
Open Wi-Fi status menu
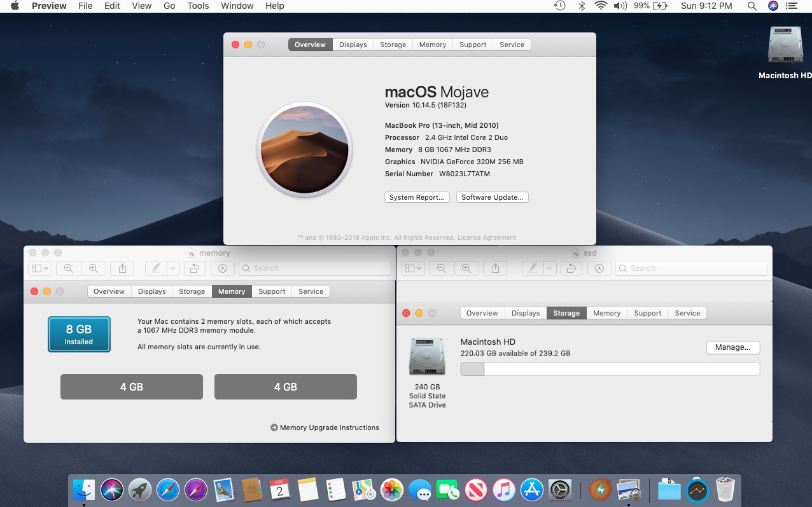click(x=601, y=6)
